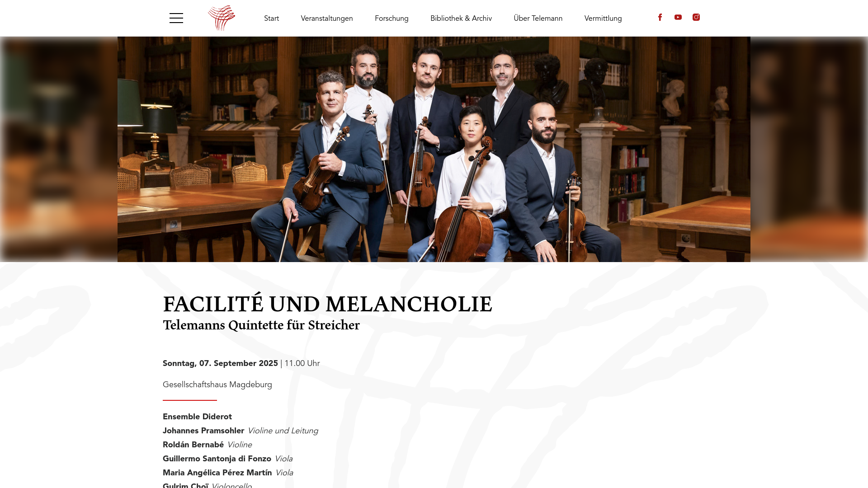This screenshot has height=488, width=868.
Task: Select Bibliothek & Archiv navigation item
Action: click(x=461, y=19)
